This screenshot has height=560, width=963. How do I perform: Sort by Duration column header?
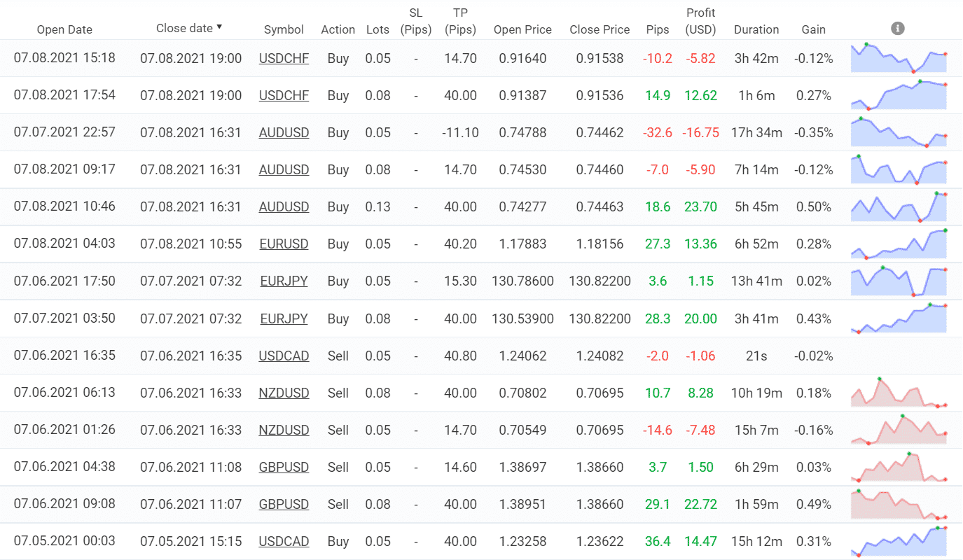[756, 29]
